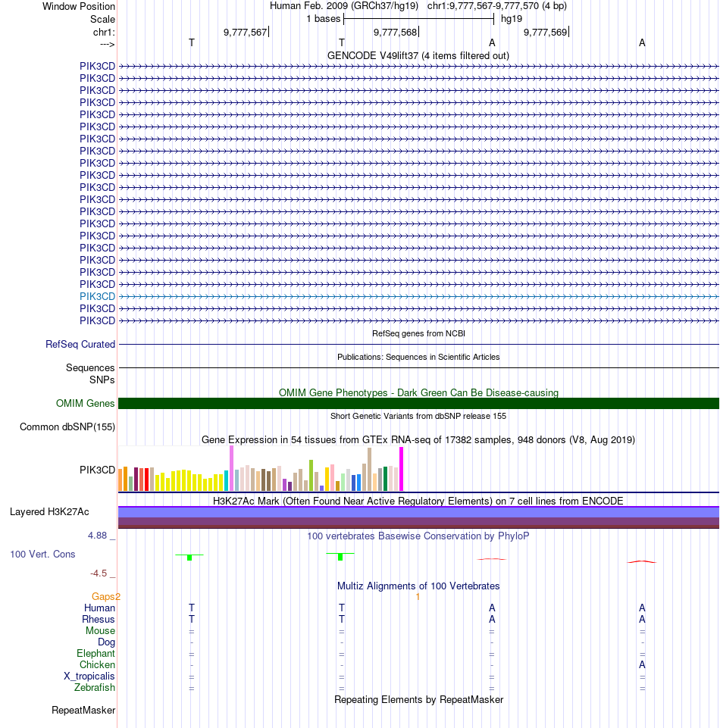The image size is (720, 728).
Task: Click the orange 1 gap marker
Action: pos(418,597)
